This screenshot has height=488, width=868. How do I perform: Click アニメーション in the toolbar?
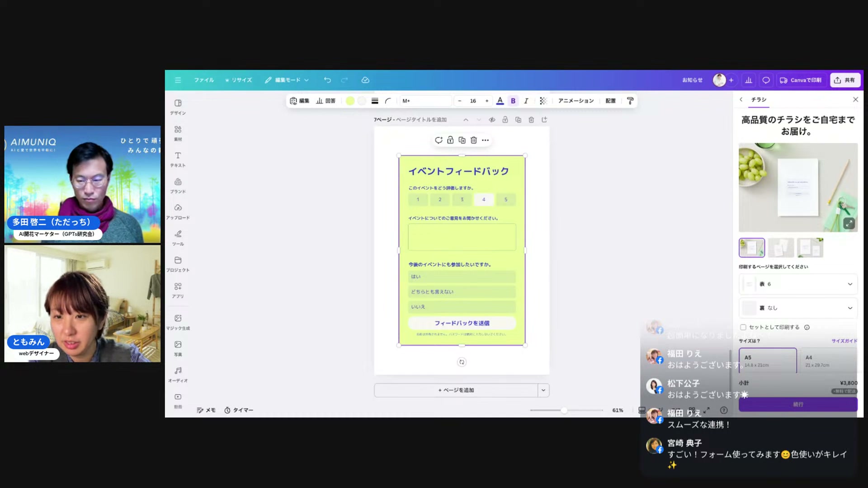[576, 101]
